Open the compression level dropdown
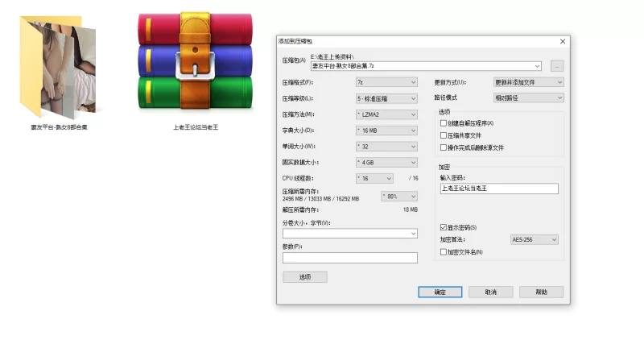Image resolution: width=644 pixels, height=340 pixels. [386, 98]
